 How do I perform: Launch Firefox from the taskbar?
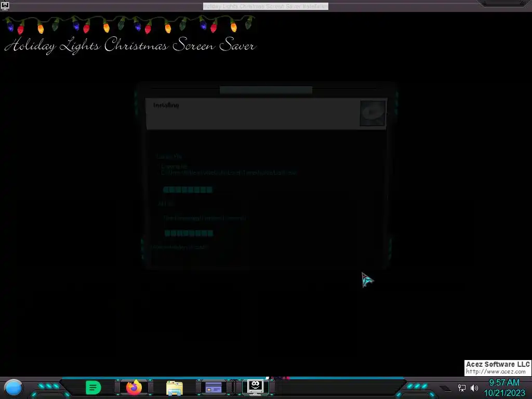pyautogui.click(x=134, y=388)
